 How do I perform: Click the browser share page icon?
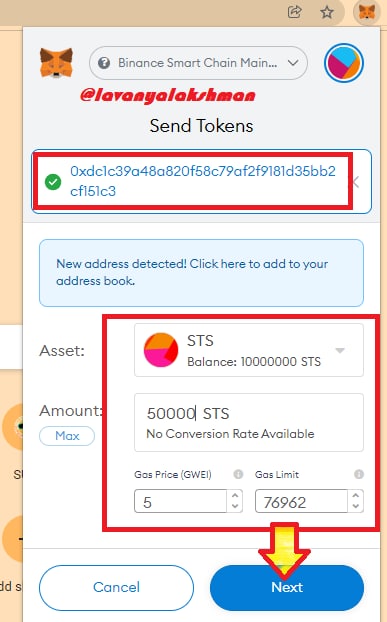click(x=295, y=12)
